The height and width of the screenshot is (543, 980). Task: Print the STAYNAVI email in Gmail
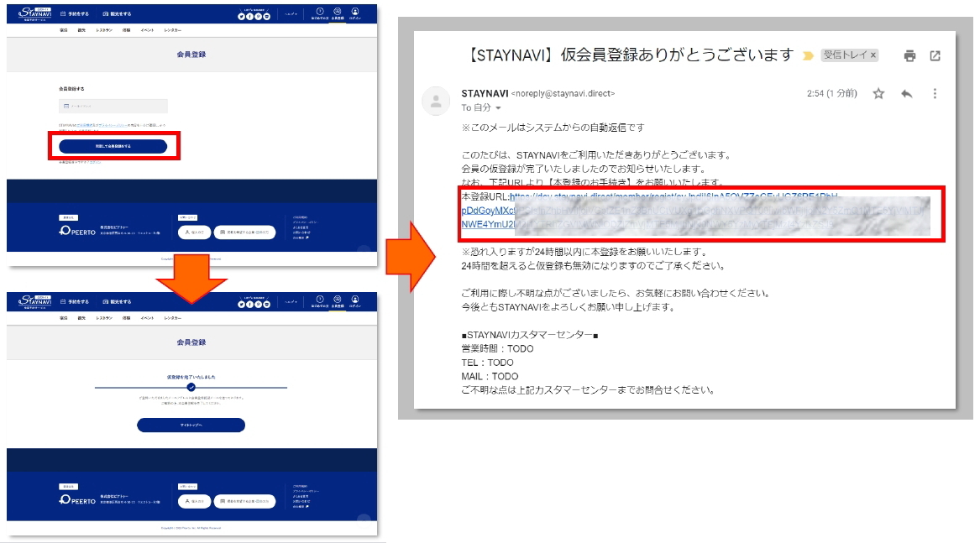(x=909, y=55)
